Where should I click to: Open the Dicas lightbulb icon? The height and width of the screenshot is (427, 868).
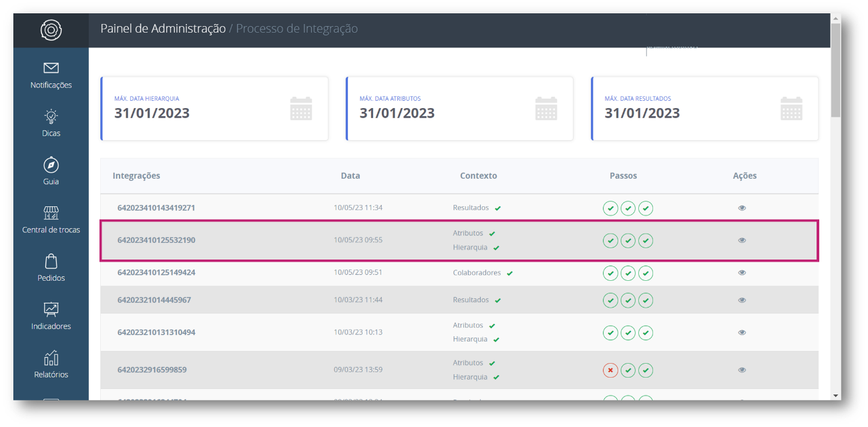click(x=51, y=116)
